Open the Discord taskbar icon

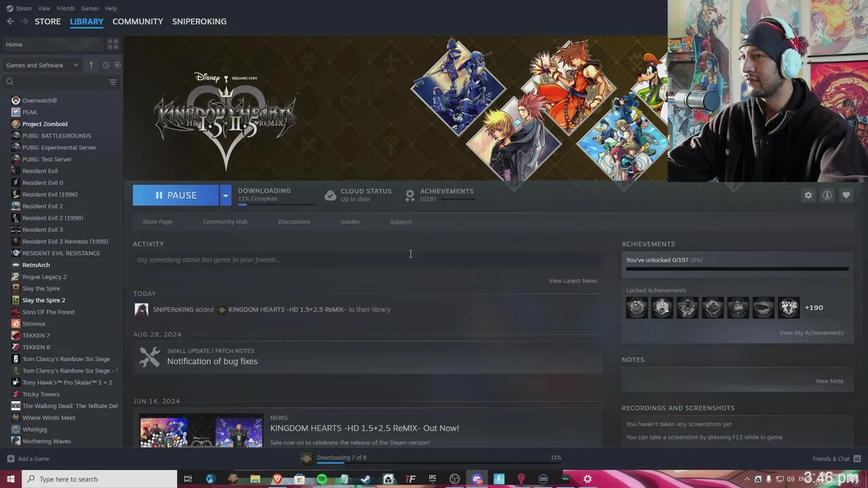coord(477,479)
